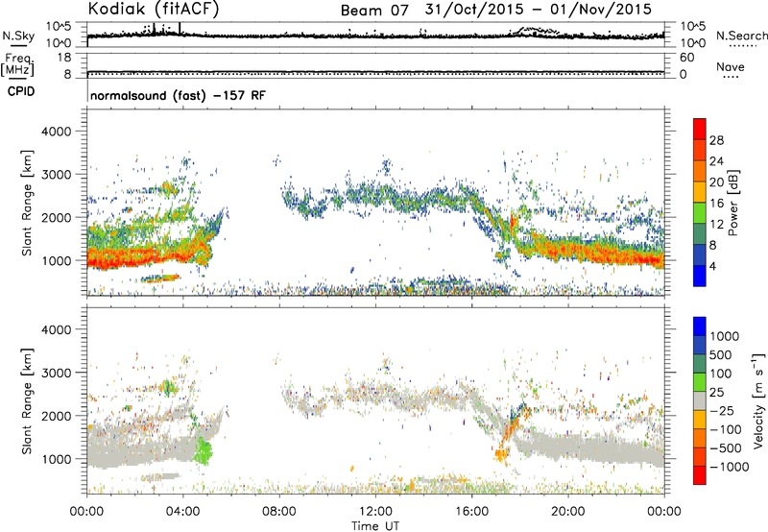Screen dimensions: 768x532
Task: Click the 'N.Sky' legend label
Action: [x=18, y=36]
